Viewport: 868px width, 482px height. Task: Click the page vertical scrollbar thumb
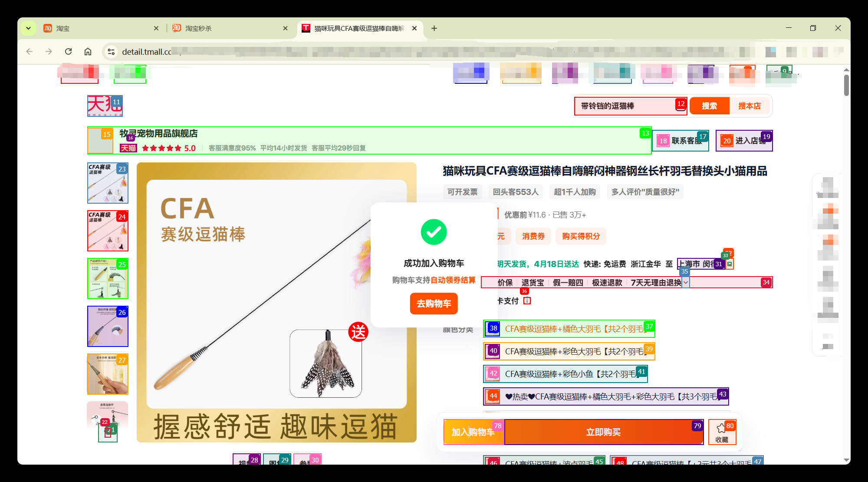(846, 86)
